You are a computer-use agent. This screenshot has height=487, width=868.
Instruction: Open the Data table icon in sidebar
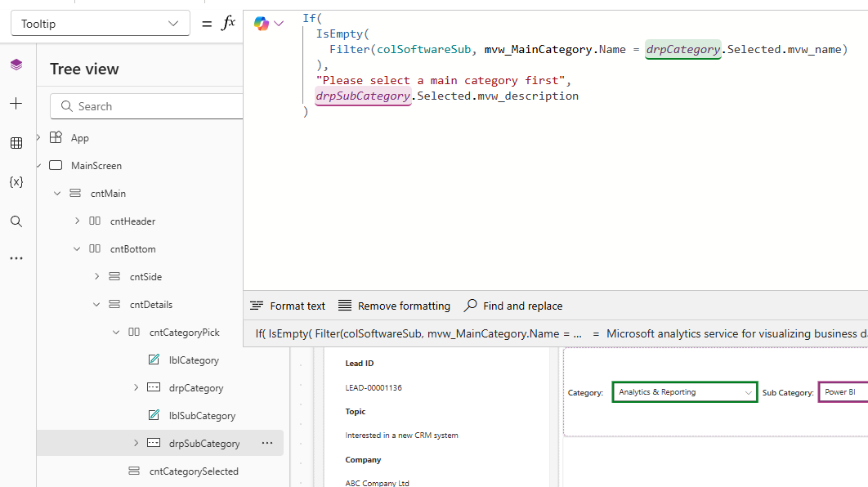(16, 143)
